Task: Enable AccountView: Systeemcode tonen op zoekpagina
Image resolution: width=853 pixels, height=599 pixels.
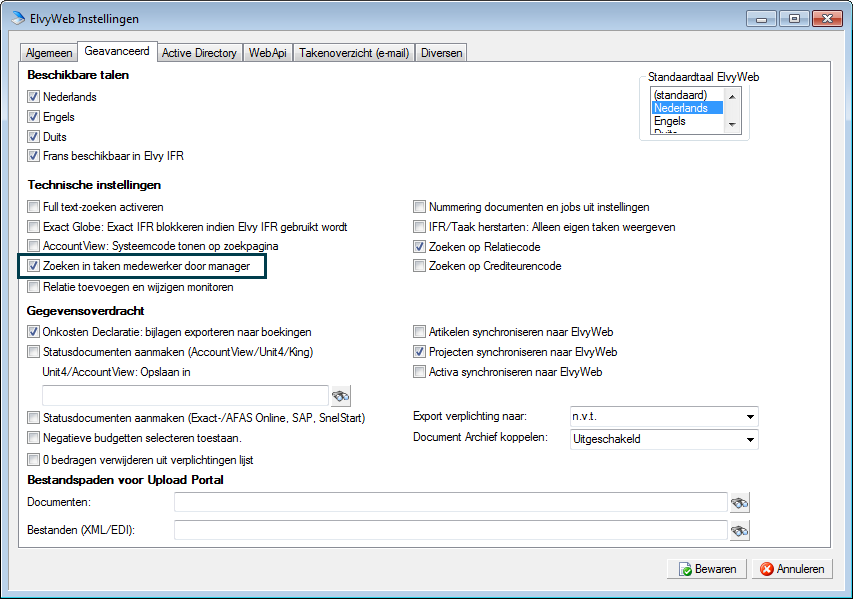Action: (x=34, y=246)
